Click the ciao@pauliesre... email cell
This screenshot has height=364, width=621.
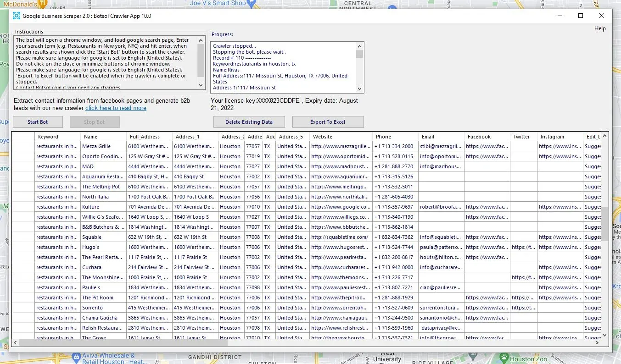pos(442,287)
